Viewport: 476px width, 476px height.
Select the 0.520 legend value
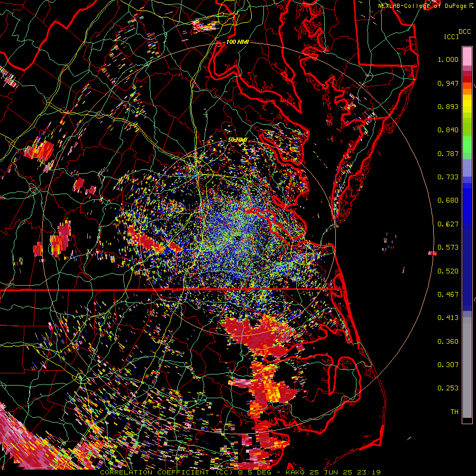click(448, 271)
